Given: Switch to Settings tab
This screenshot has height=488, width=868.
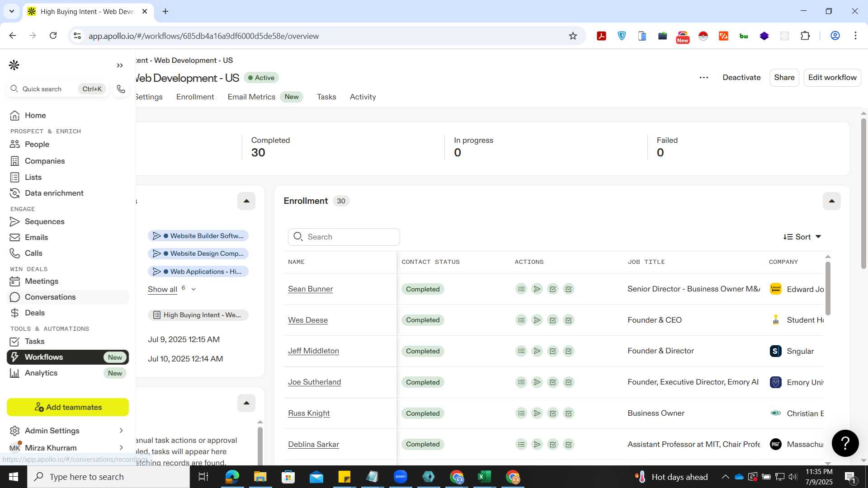Looking at the screenshot, I should coord(149,97).
